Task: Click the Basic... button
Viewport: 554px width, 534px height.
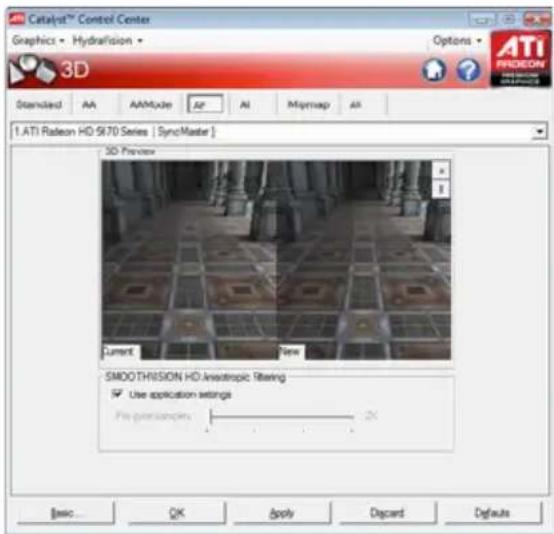Action: (66, 512)
